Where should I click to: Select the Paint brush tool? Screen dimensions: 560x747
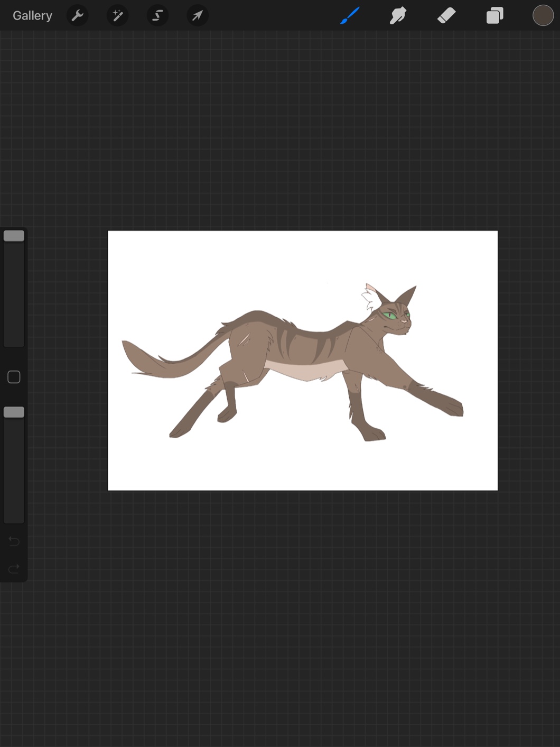tap(350, 16)
